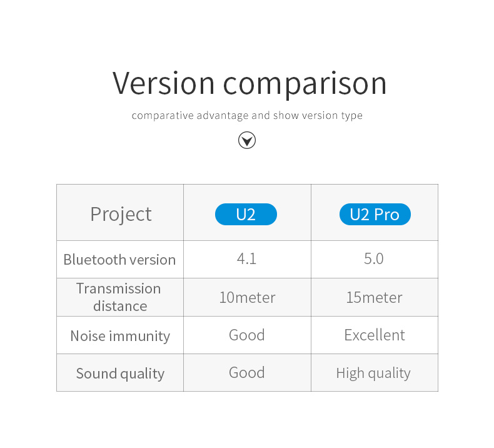Click the circled down-arrow icon
494x448 pixels.
[x=246, y=140]
